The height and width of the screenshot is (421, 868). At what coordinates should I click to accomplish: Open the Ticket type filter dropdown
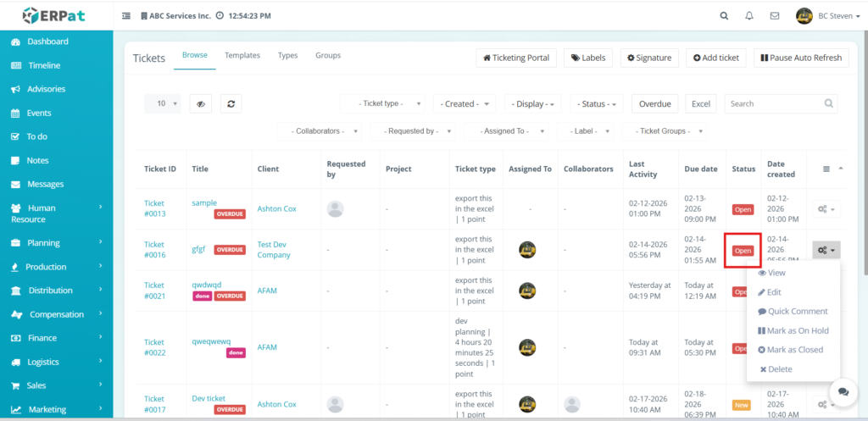pyautogui.click(x=384, y=103)
